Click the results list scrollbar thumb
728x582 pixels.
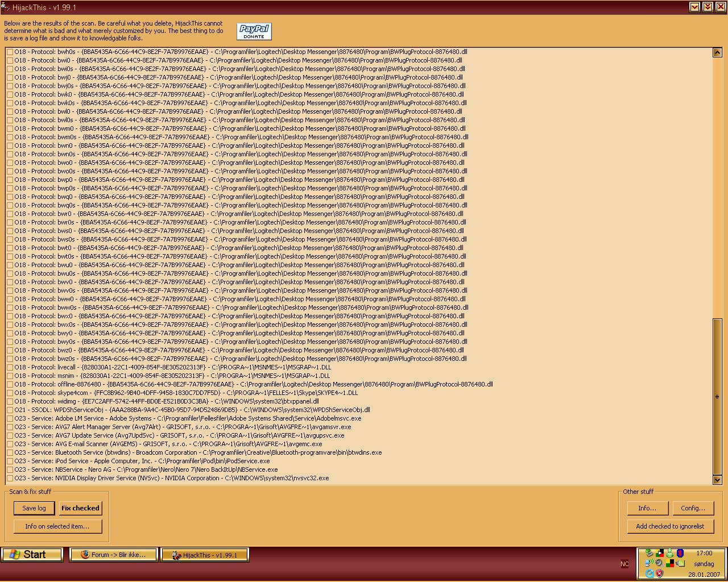click(717, 396)
